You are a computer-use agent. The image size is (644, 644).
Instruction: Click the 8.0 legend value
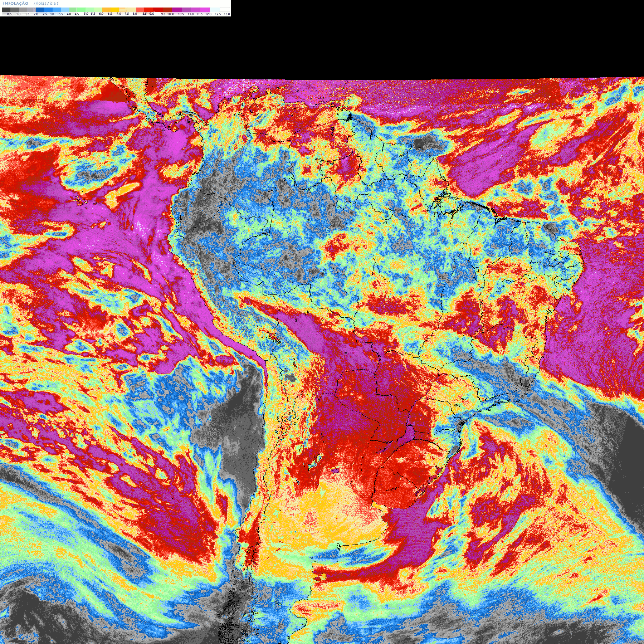135,14
